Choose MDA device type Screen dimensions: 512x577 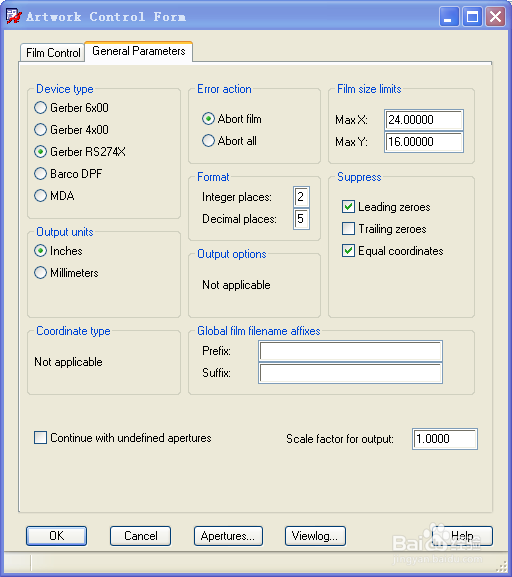[54, 195]
